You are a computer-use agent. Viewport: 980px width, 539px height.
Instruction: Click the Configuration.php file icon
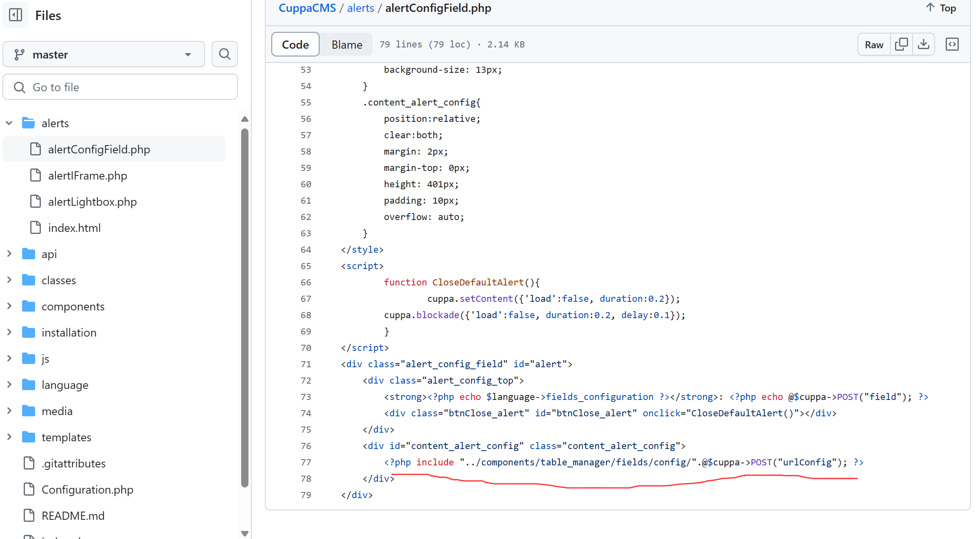[29, 490]
